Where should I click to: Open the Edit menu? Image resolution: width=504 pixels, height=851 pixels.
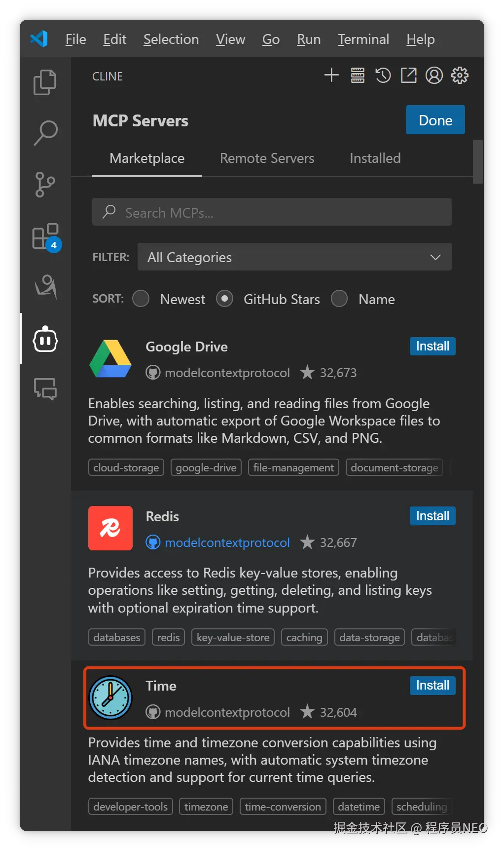pos(115,39)
